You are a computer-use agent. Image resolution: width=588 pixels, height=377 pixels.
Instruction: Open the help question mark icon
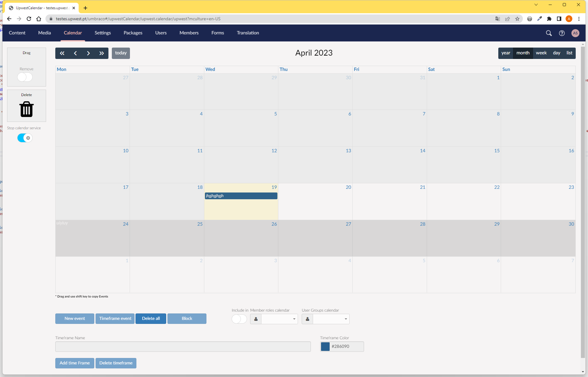[562, 33]
